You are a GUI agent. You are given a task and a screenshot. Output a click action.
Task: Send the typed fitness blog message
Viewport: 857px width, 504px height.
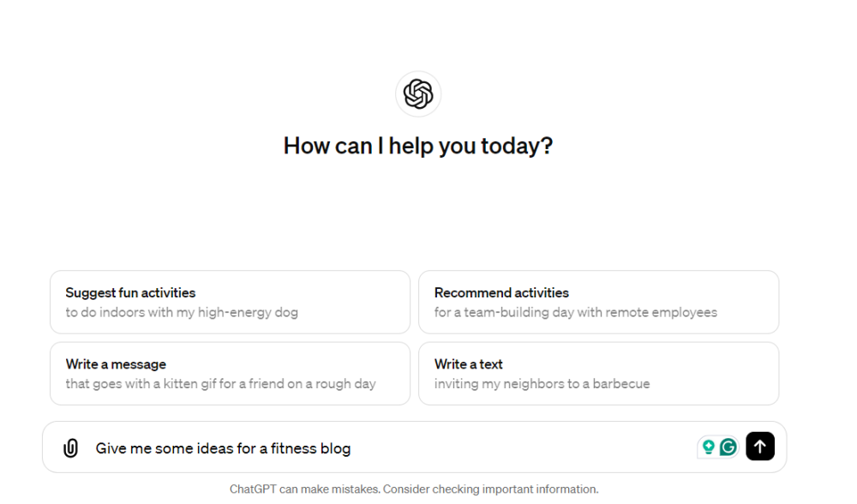[760, 446]
